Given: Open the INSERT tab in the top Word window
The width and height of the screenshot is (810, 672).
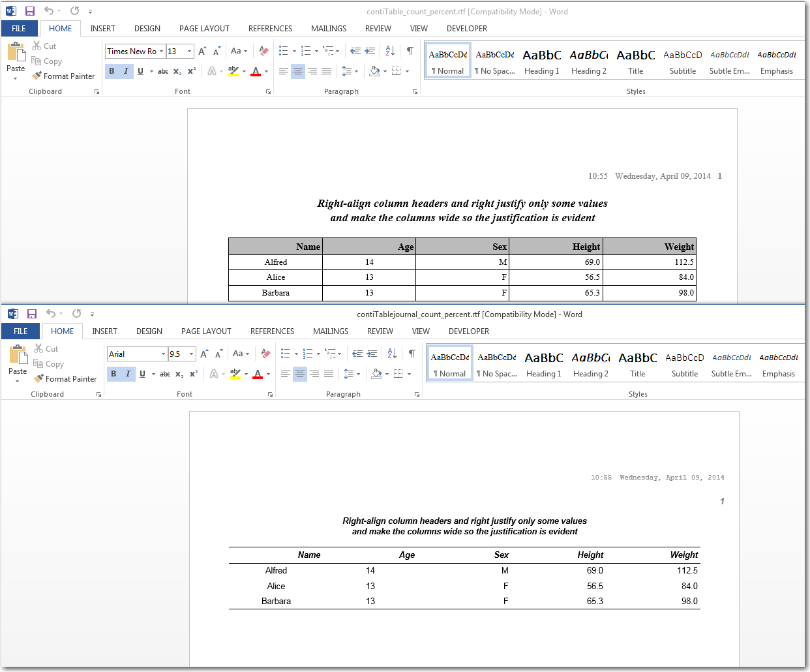Looking at the screenshot, I should click(x=102, y=29).
